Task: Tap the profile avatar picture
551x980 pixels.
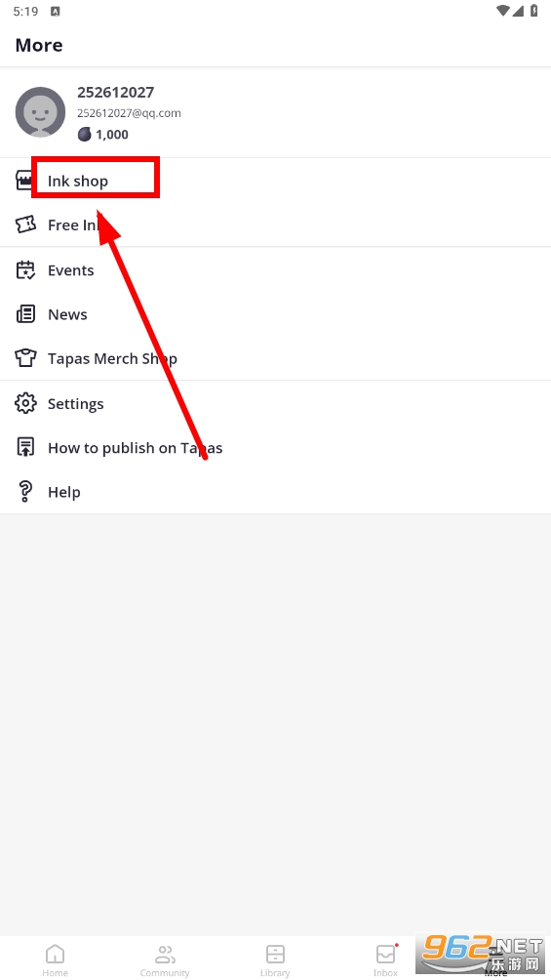Action: point(40,112)
